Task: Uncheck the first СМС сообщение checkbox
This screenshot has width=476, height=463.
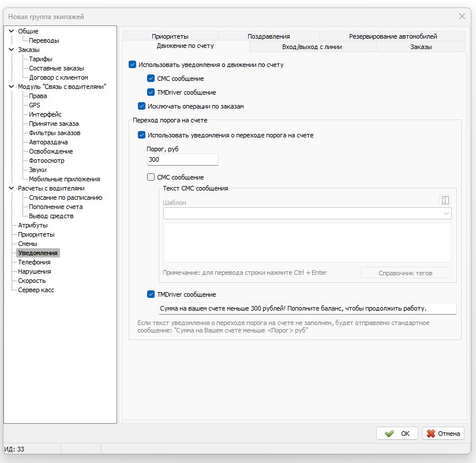Action: tap(151, 79)
